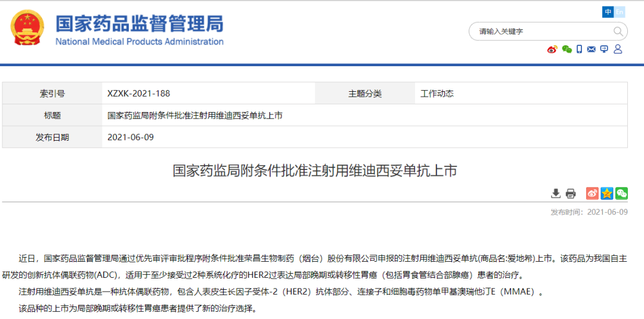Switch language to Chinese (中)
Screen dimensions: 644x319
pyautogui.click(x=608, y=12)
